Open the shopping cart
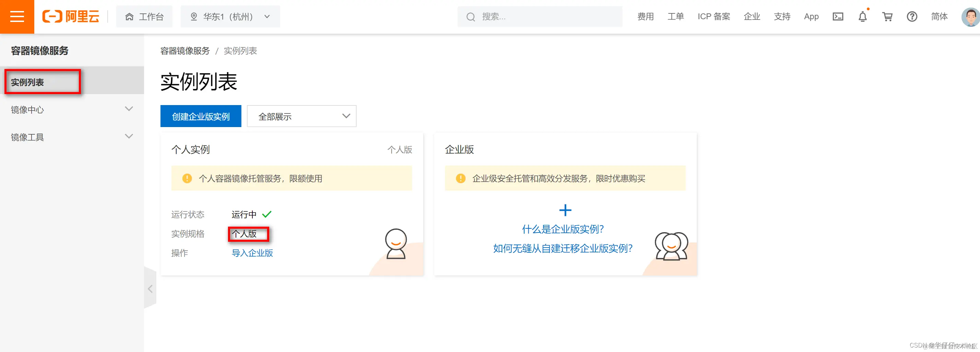This screenshot has width=980, height=352. pyautogui.click(x=887, y=17)
